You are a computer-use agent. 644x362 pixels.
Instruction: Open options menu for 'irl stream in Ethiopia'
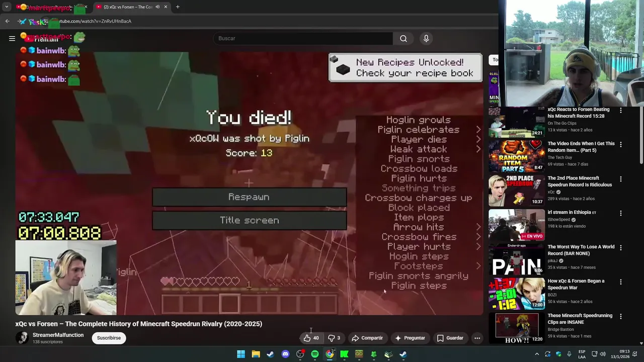coord(620,213)
